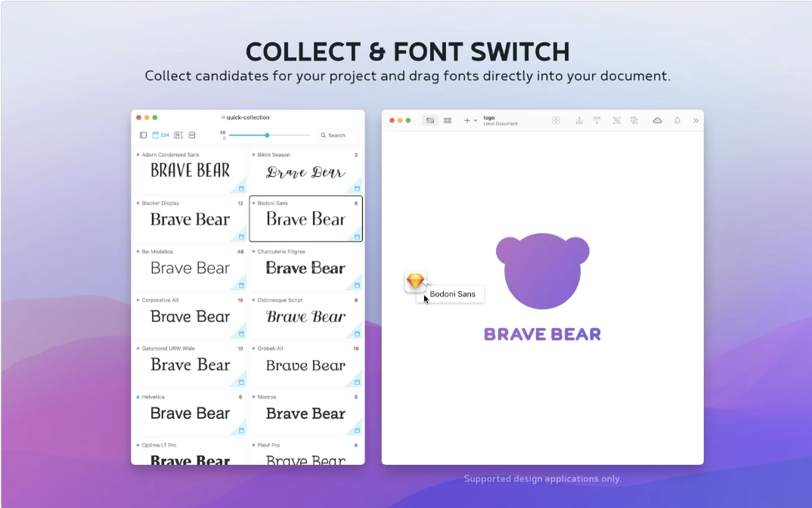Expand the Sketch toolbar overflow chevrons
The height and width of the screenshot is (508, 812).
pyautogui.click(x=696, y=120)
